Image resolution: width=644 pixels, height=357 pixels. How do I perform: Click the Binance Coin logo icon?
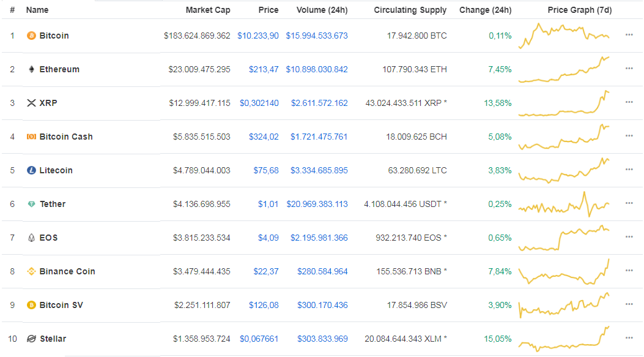[31, 271]
